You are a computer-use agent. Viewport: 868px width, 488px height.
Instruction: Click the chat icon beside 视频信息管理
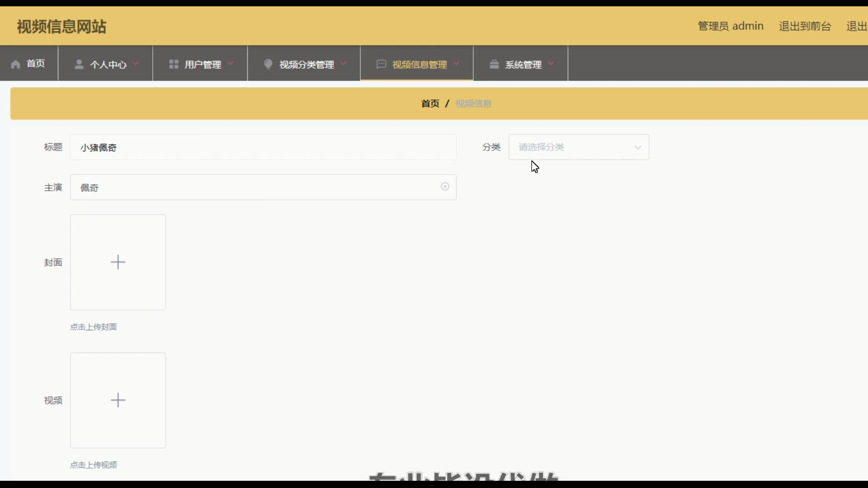(x=381, y=64)
